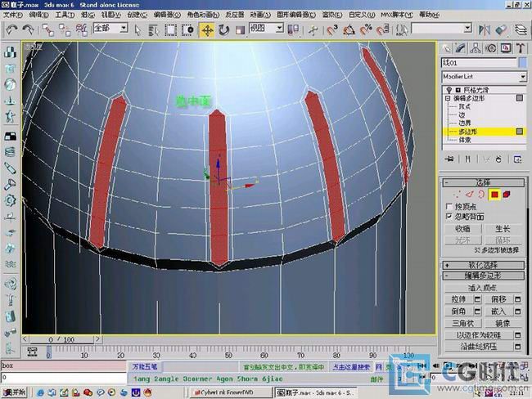Collapse the 选择 rollout header
The image size is (532, 399).
[x=483, y=182]
